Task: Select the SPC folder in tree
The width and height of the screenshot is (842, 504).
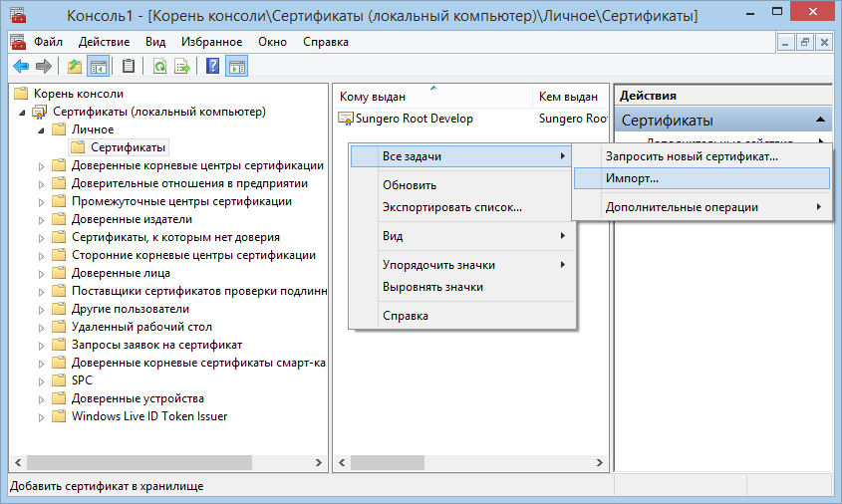Action: [x=82, y=380]
